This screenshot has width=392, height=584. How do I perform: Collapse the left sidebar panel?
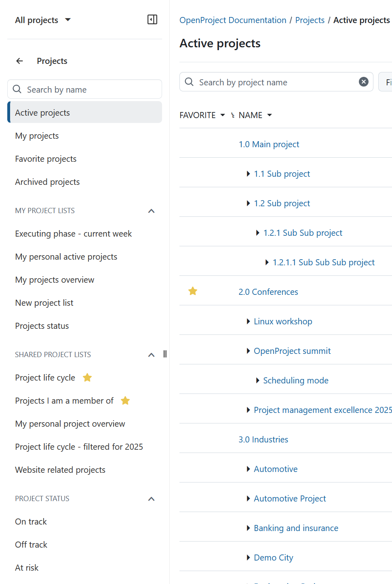click(152, 19)
